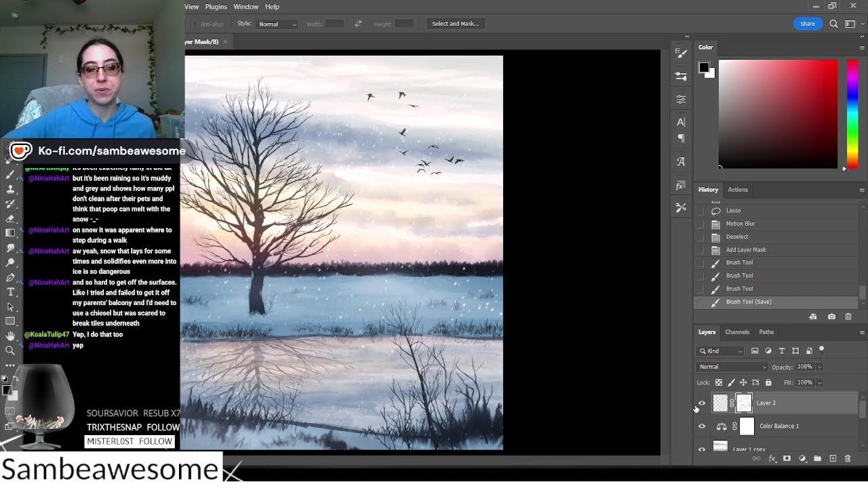Select the Path Selection arrow tool
Image resolution: width=868 pixels, height=488 pixels.
pos(10,306)
